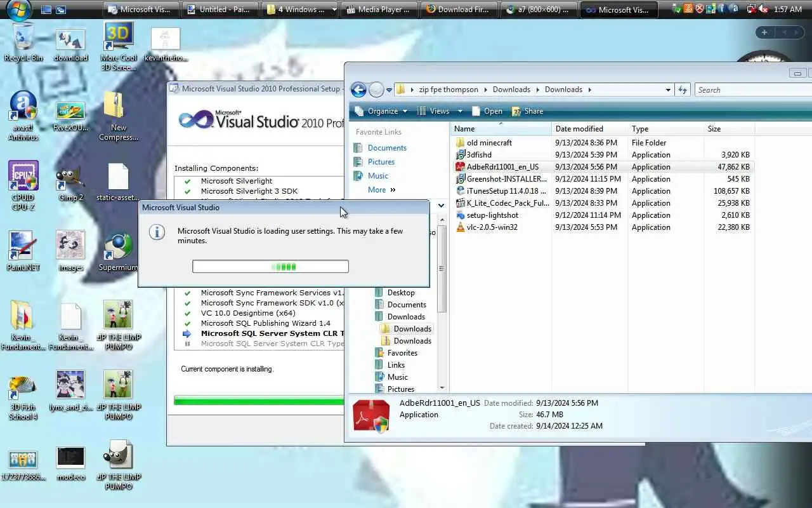
Task: Open the Recycle Bin desktop icon
Action: coord(23,42)
